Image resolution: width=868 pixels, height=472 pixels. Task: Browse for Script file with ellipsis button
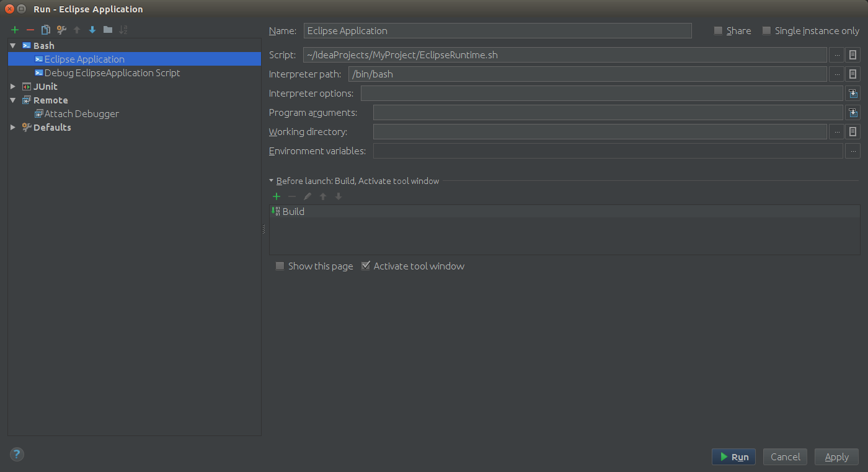coord(836,55)
